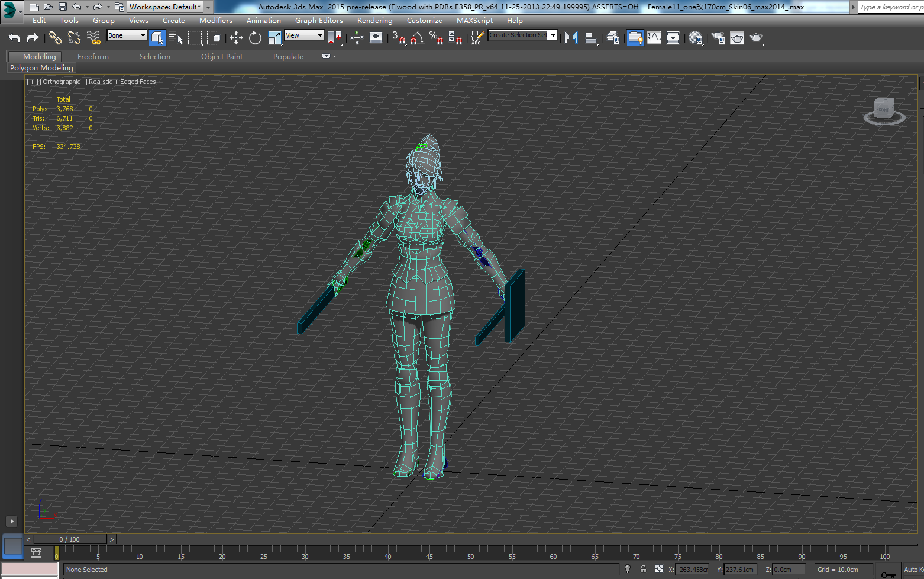Screen dimensions: 924x579
Task: Click the X coordinate input field
Action: click(x=692, y=570)
